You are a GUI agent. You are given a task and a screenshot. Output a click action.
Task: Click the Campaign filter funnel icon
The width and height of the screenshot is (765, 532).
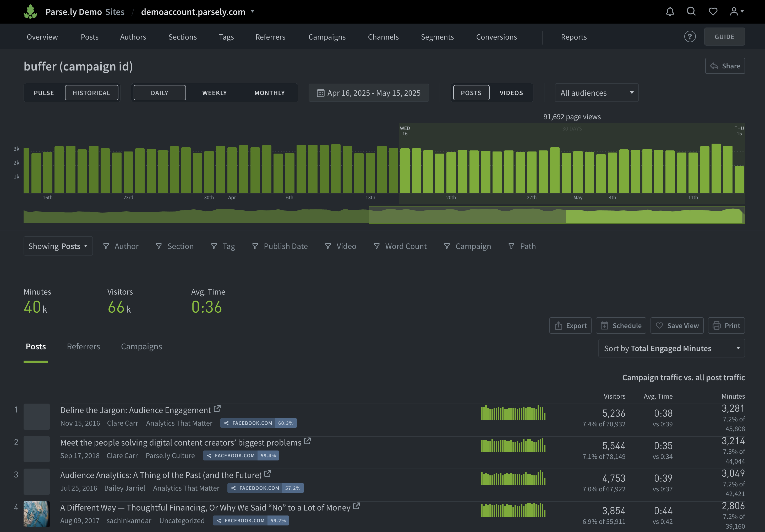pyautogui.click(x=447, y=246)
